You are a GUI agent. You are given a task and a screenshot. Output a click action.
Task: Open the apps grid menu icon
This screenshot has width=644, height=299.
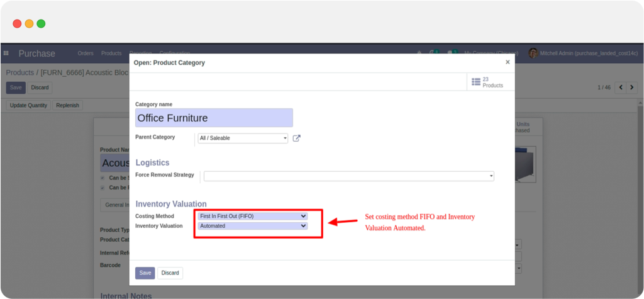[x=6, y=54]
